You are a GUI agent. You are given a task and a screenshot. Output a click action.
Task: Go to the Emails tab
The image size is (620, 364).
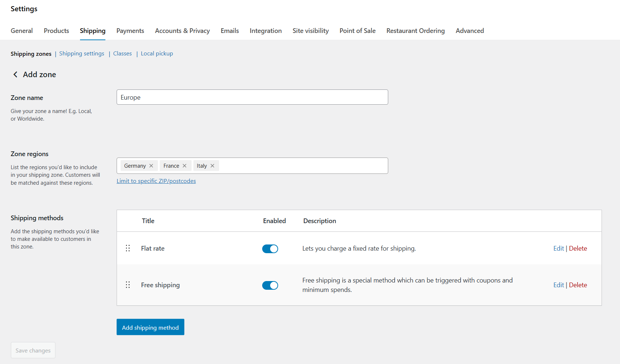pyautogui.click(x=230, y=31)
